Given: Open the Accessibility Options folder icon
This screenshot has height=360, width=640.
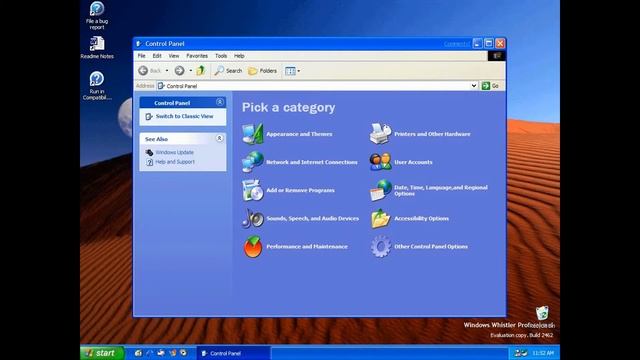Looking at the screenshot, I should tap(380, 218).
